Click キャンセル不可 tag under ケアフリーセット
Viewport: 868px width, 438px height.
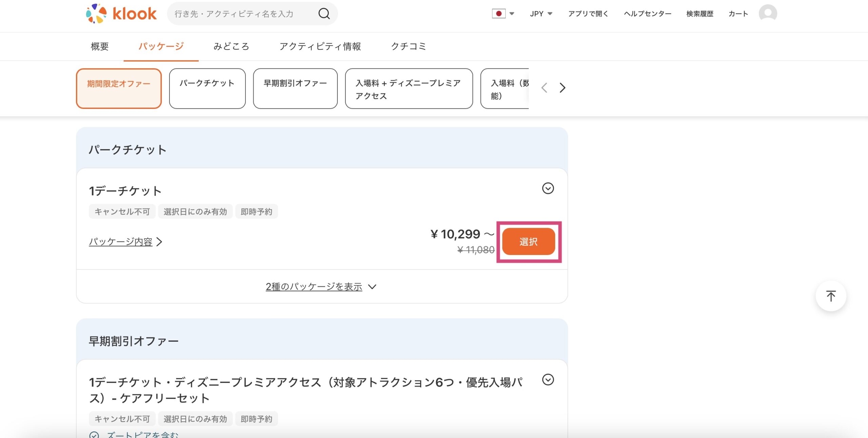(x=122, y=419)
